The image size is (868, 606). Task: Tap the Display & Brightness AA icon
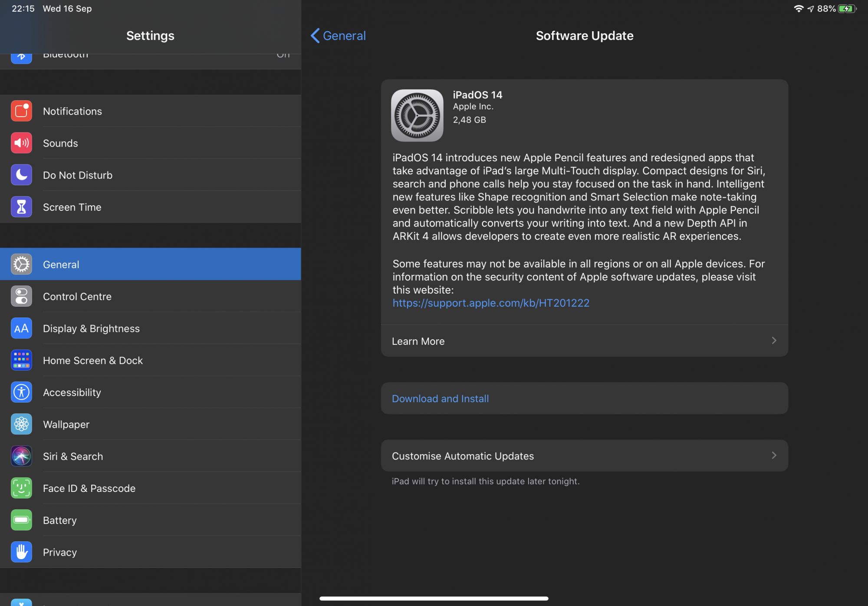tap(21, 328)
